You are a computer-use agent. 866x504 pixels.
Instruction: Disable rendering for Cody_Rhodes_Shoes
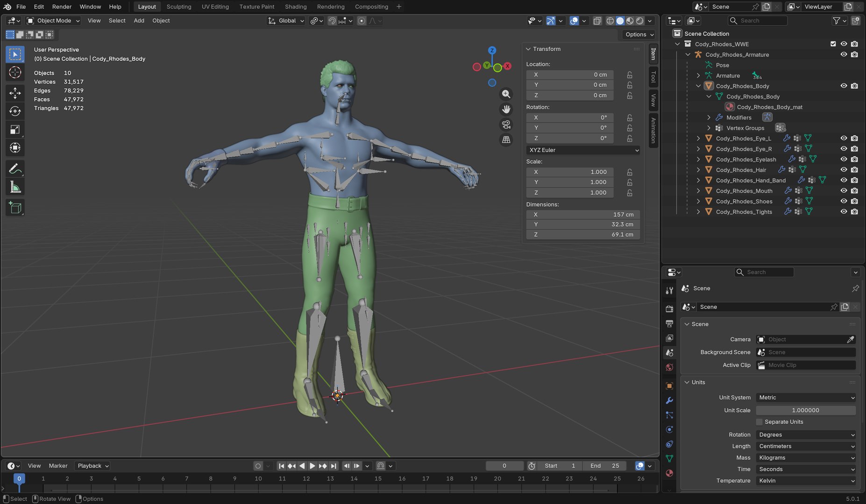coord(854,201)
